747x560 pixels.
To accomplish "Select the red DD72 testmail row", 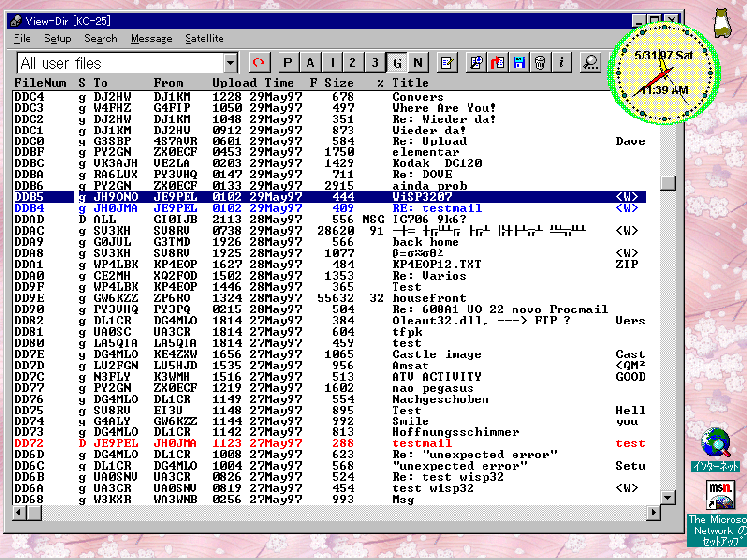I will 299,443.
